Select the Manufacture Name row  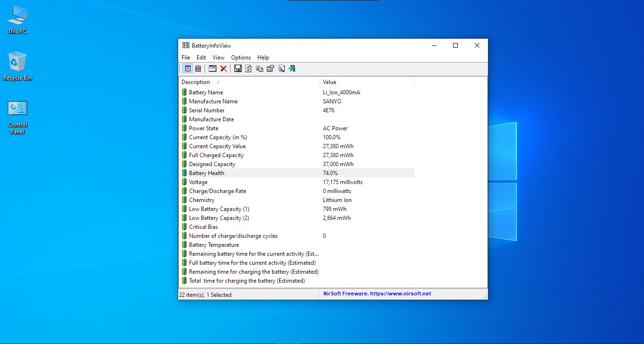297,101
